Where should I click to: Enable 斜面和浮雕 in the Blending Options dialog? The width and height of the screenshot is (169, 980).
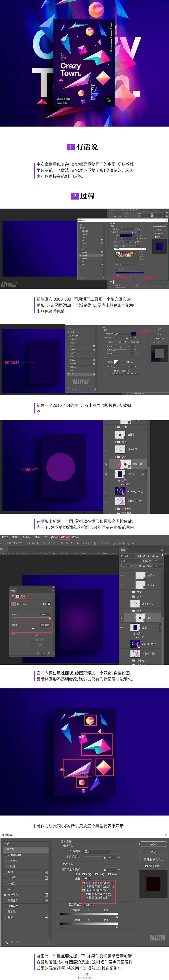click(x=6, y=855)
